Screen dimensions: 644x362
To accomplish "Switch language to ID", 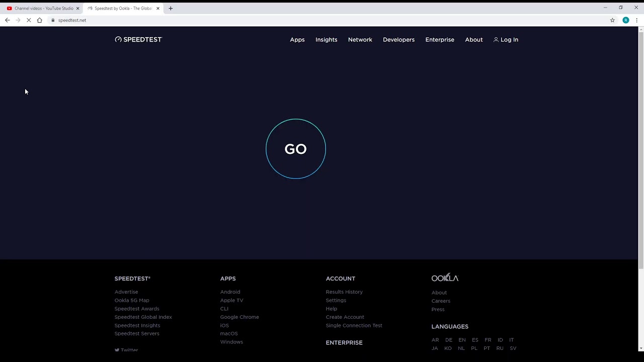I will click(x=500, y=340).
